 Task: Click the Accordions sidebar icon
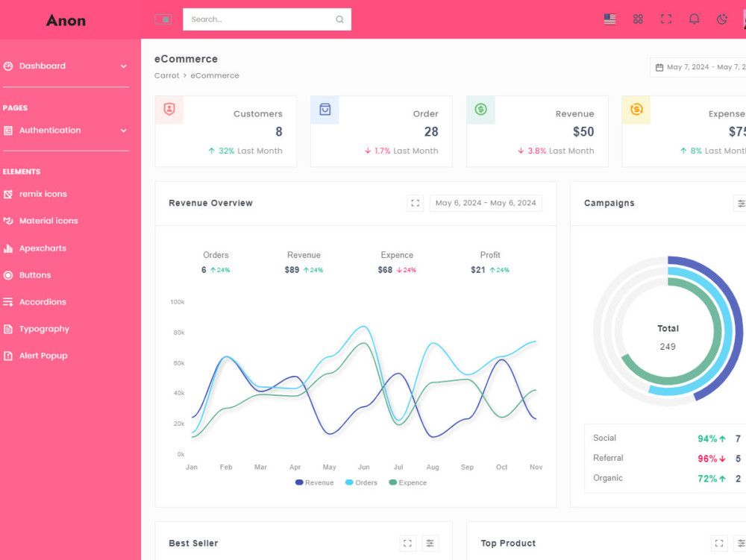(x=8, y=302)
